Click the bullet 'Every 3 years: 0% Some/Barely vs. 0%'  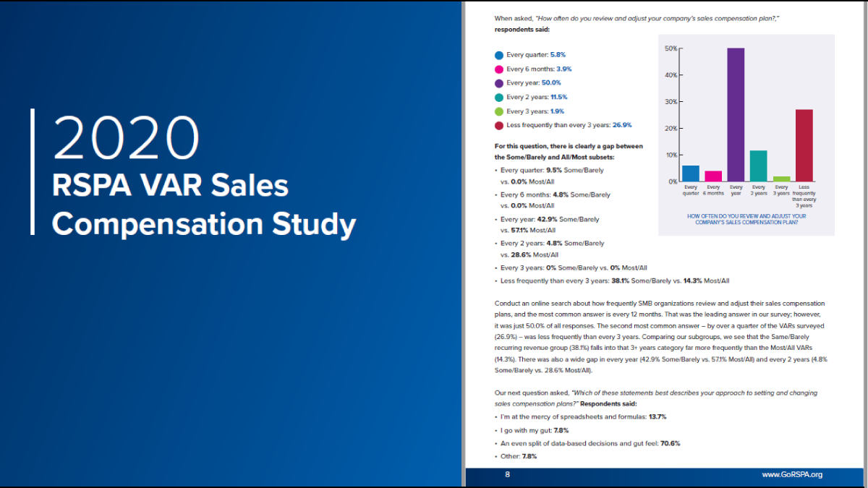574,268
